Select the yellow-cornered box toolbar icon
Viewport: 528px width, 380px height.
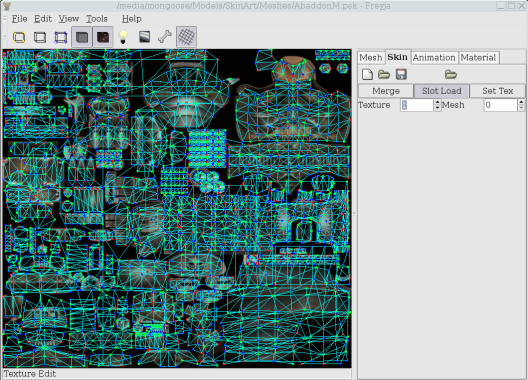pyautogui.click(x=19, y=37)
